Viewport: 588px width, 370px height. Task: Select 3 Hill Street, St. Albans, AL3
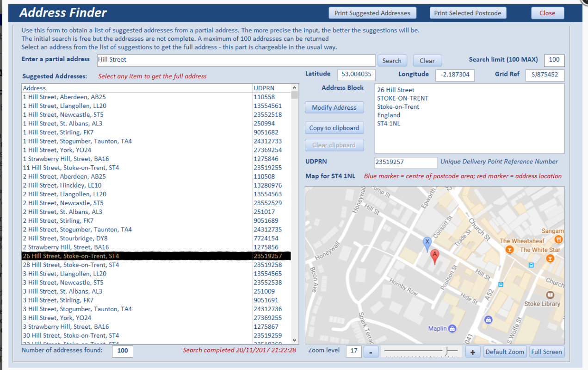pyautogui.click(x=156, y=291)
